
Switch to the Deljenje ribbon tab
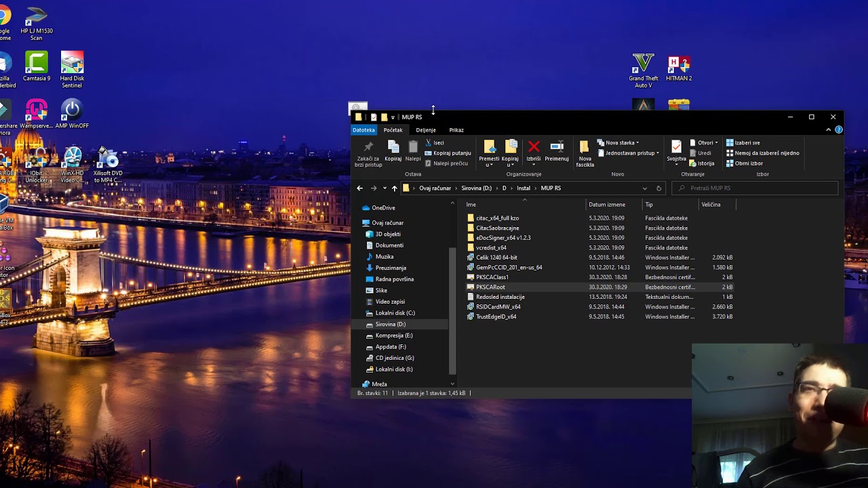coord(426,130)
